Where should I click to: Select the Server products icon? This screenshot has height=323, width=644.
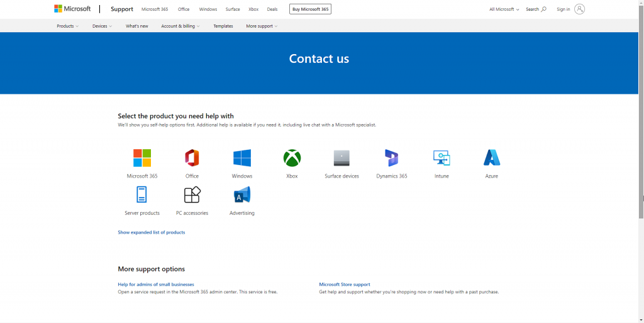coord(142,195)
